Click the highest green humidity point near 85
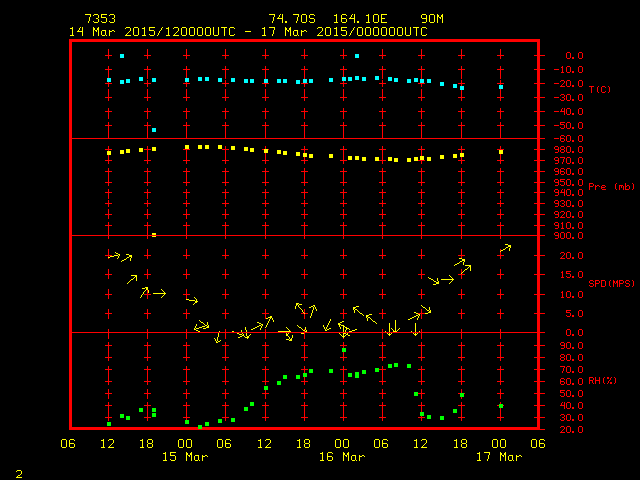This screenshot has height=480, width=640. pos(343,350)
